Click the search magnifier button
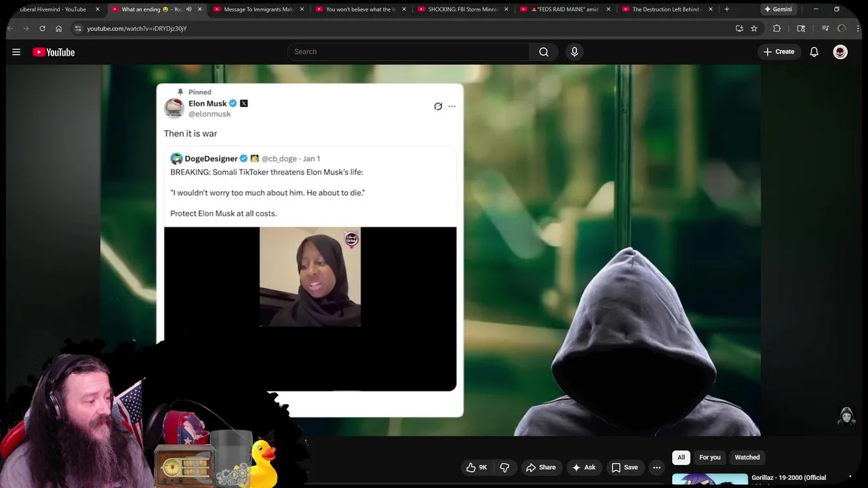The height and width of the screenshot is (488, 868). 544,52
